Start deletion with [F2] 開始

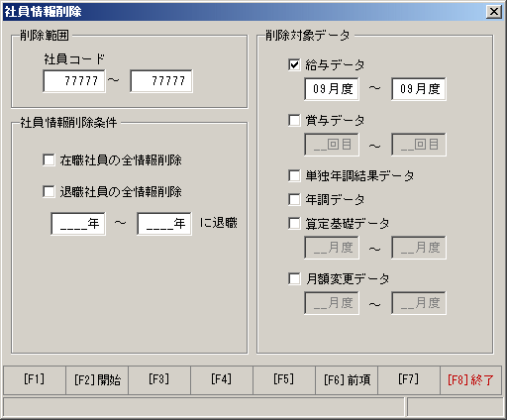[97, 380]
